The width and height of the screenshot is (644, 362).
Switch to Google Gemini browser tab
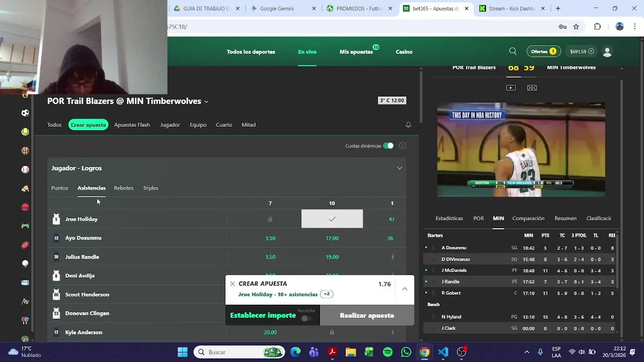coord(284,9)
